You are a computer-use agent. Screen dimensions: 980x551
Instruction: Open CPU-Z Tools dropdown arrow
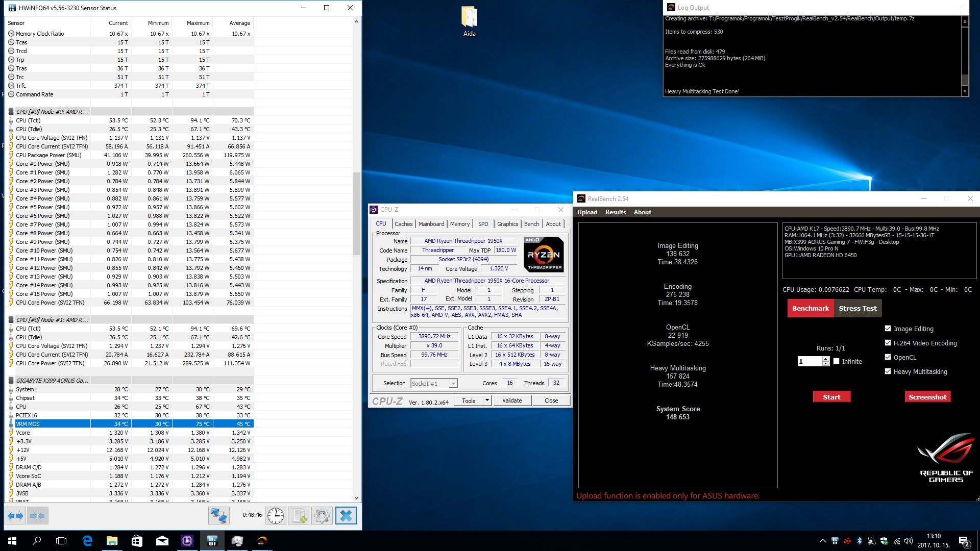(x=487, y=400)
